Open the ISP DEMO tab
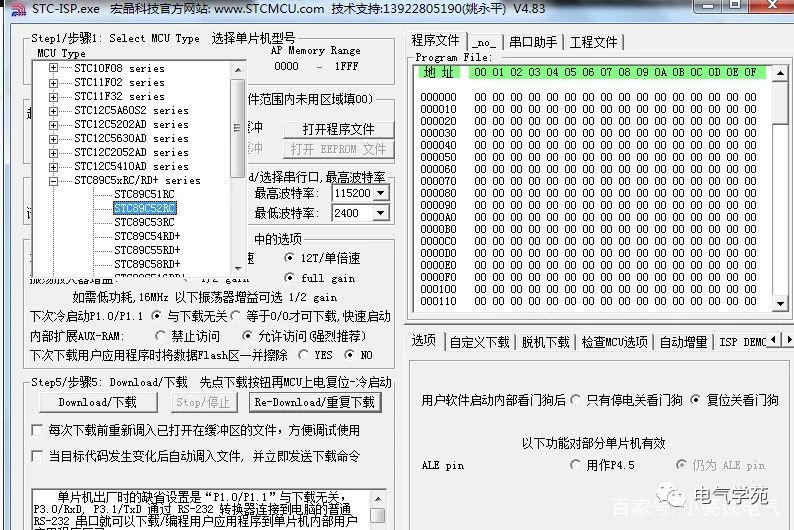This screenshot has width=794, height=530. (x=742, y=343)
